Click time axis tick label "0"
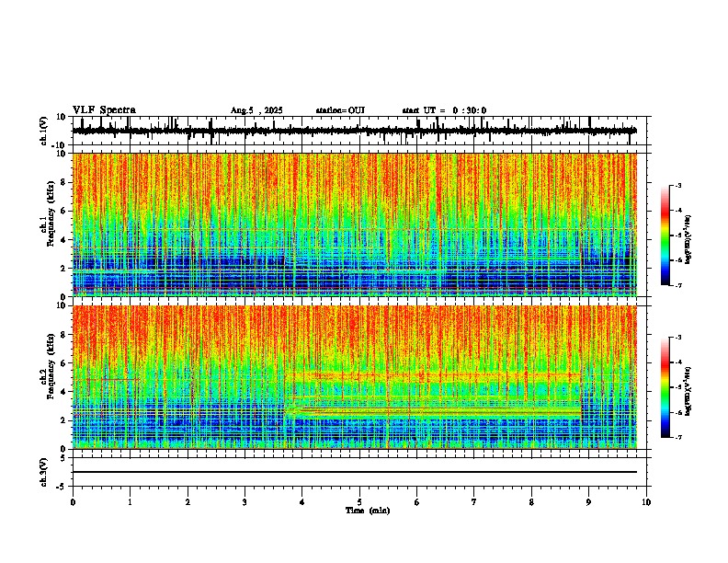This screenshot has width=728, height=563. click(73, 502)
